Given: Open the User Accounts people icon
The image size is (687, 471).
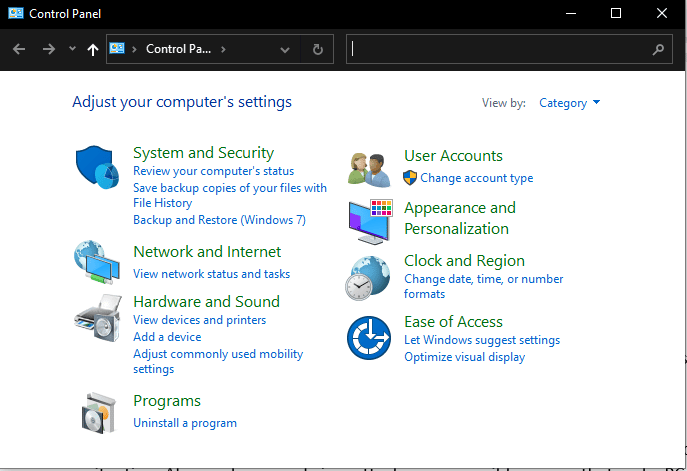Looking at the screenshot, I should point(369,170).
